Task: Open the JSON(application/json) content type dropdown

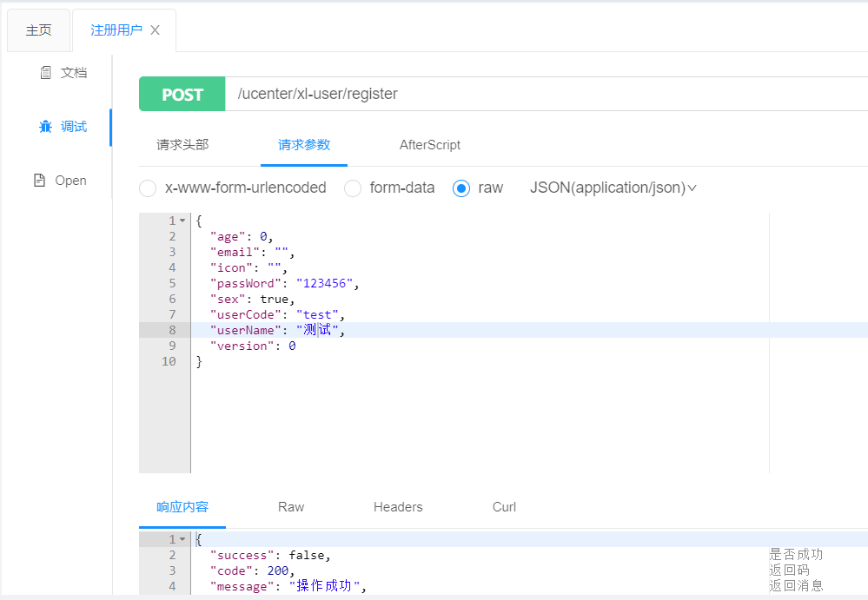Action: pyautogui.click(x=613, y=188)
